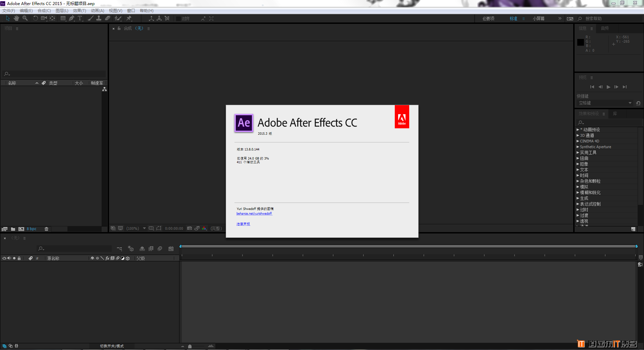Open the 帮助(H) menu
Screen dimensions: 644x350
click(147, 11)
